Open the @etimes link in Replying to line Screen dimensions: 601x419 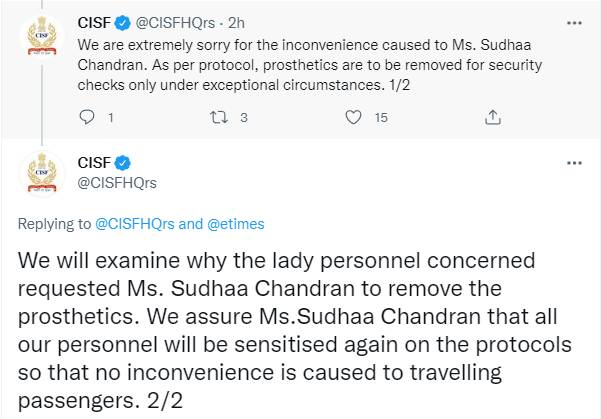coord(236,224)
